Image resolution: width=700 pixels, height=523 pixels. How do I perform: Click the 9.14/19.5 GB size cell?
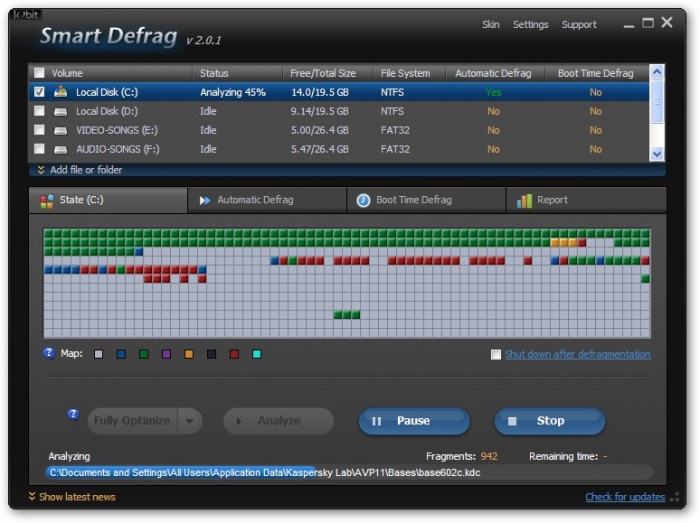pyautogui.click(x=320, y=111)
